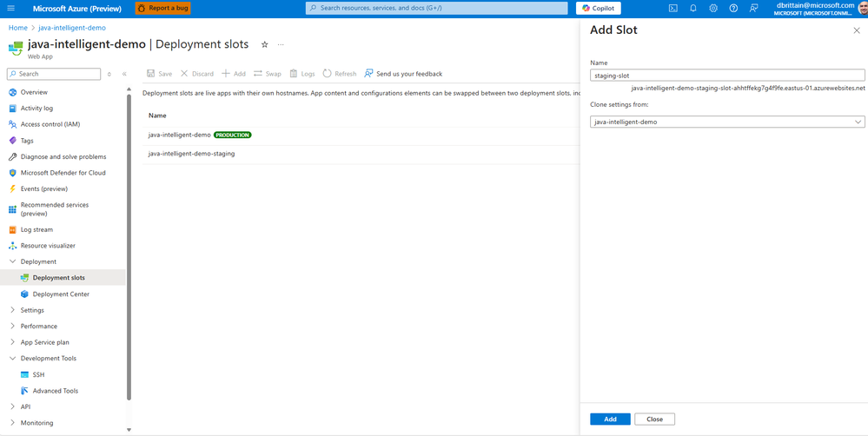The image size is (868, 436).
Task: Refresh the deployment slots list
Action: click(340, 74)
